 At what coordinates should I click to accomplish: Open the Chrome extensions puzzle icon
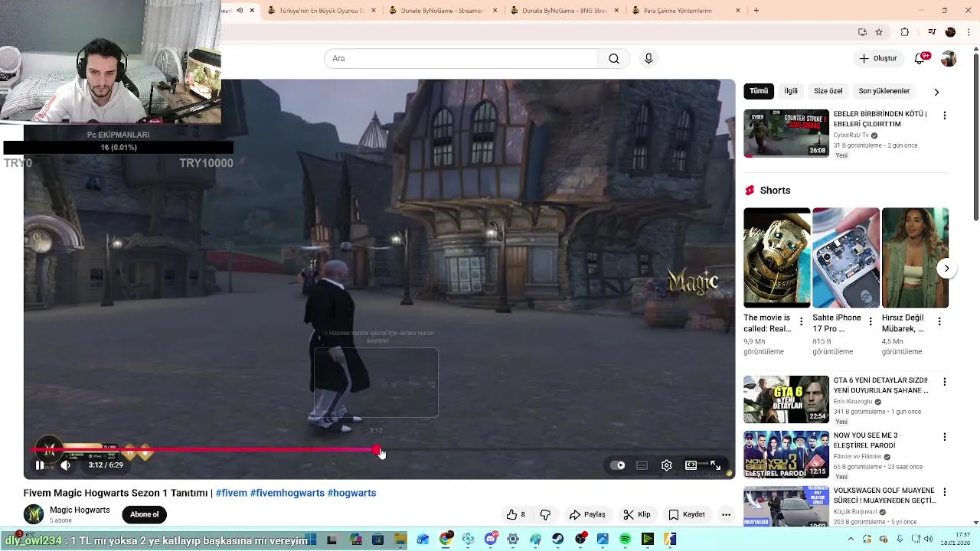click(905, 32)
